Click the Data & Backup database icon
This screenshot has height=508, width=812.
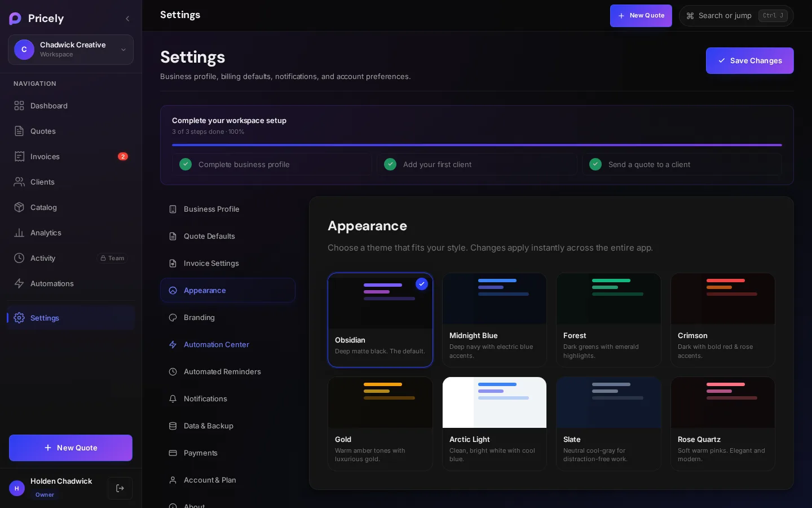(x=173, y=426)
